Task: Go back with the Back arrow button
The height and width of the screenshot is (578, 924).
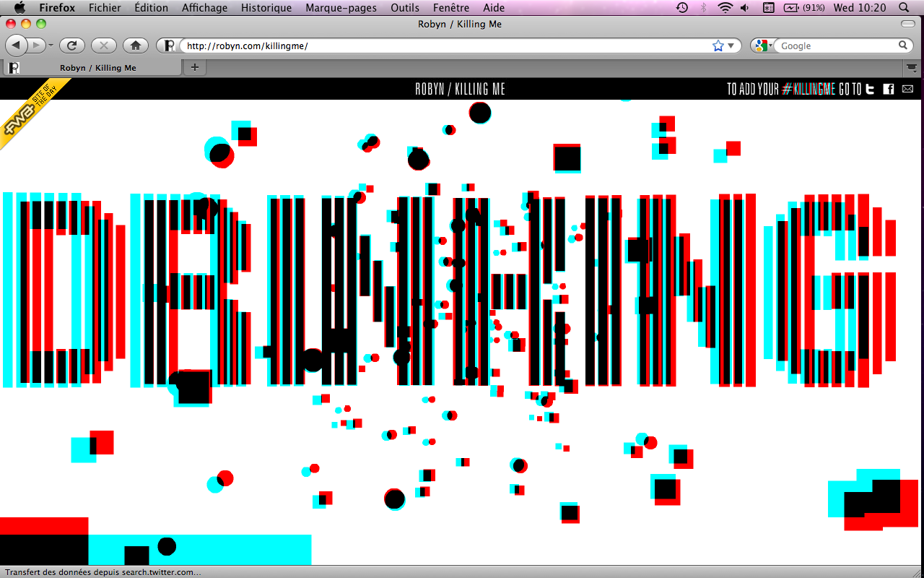Action: click(16, 46)
